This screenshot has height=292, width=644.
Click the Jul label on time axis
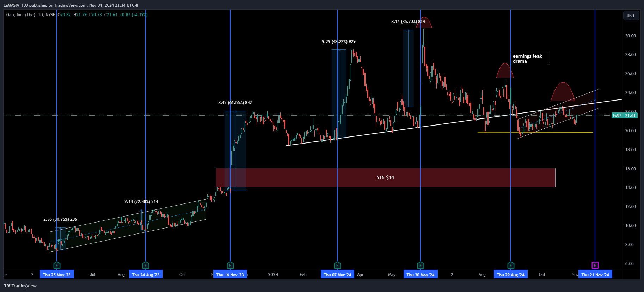(93, 275)
